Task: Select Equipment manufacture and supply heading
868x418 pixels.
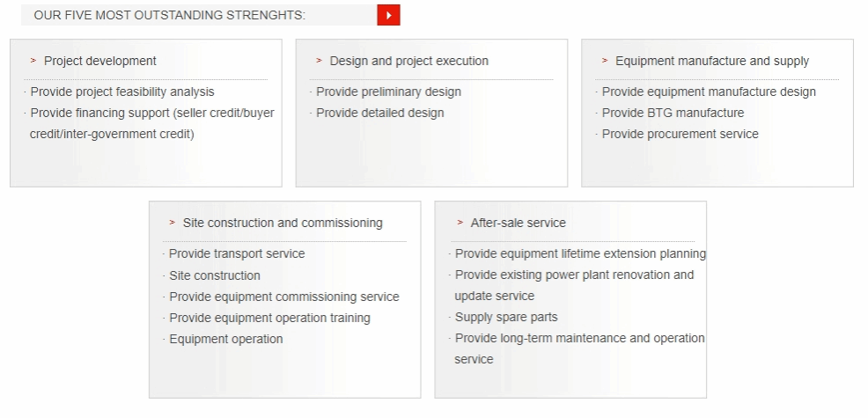Action: [711, 61]
